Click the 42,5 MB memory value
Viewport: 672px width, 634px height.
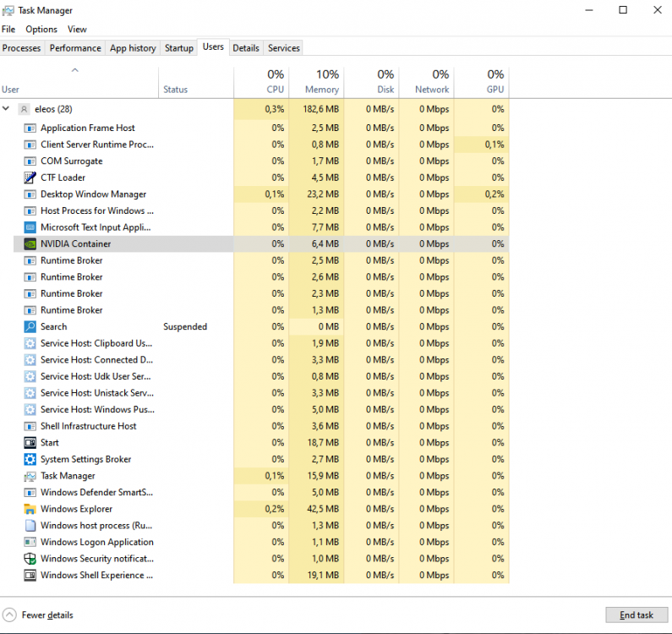pos(323,509)
